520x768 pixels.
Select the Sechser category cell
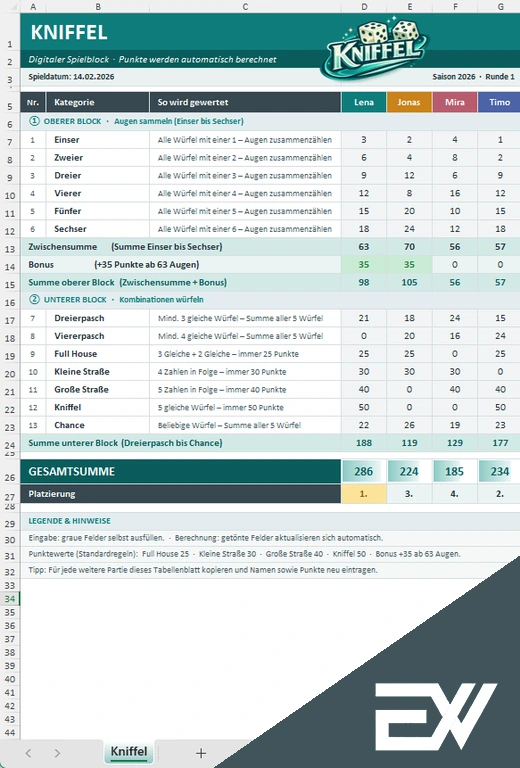[x=98, y=229]
